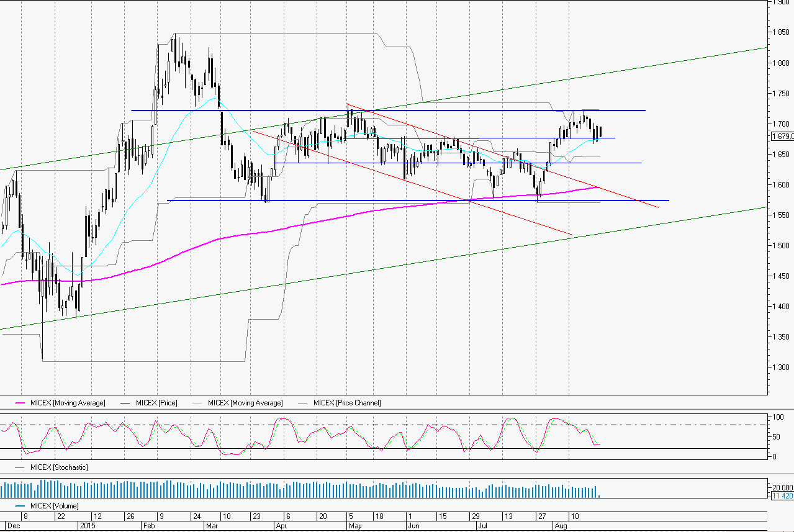This screenshot has height=532, width=794.
Task: Click the 1 400 price axis label
Action: [781, 306]
